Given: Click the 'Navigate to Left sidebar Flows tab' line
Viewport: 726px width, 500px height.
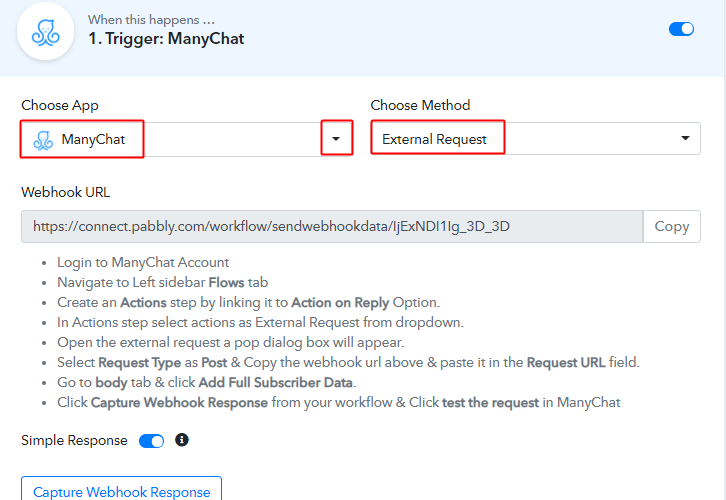Looking at the screenshot, I should click(163, 282).
